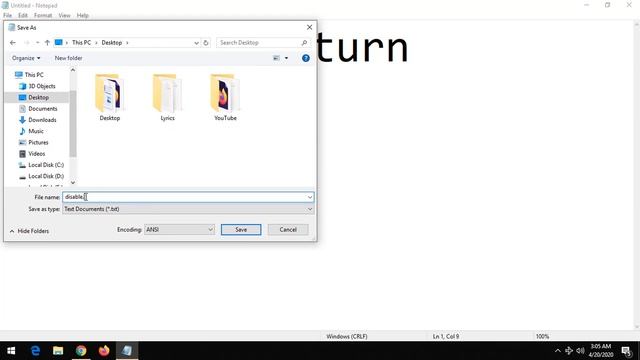Create a New folder
This screenshot has height=360, width=640.
[69, 58]
